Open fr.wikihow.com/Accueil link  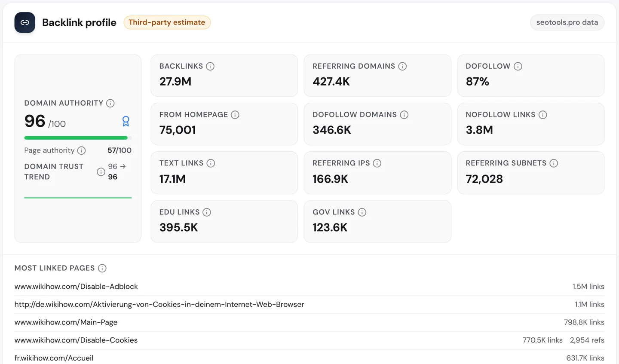pyautogui.click(x=54, y=358)
